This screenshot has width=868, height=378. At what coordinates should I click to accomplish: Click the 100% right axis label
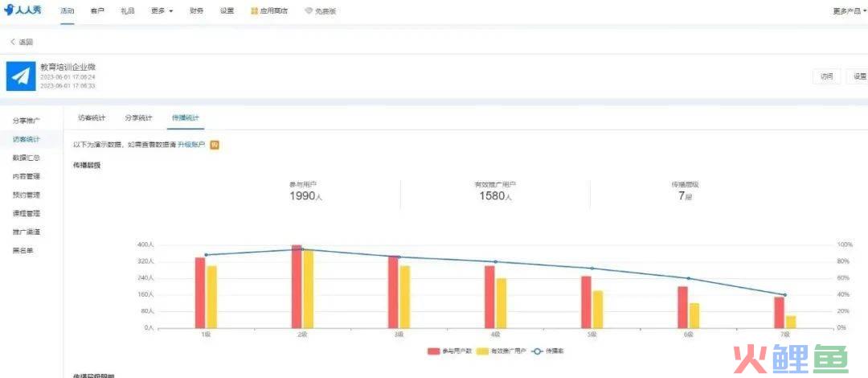(x=845, y=244)
